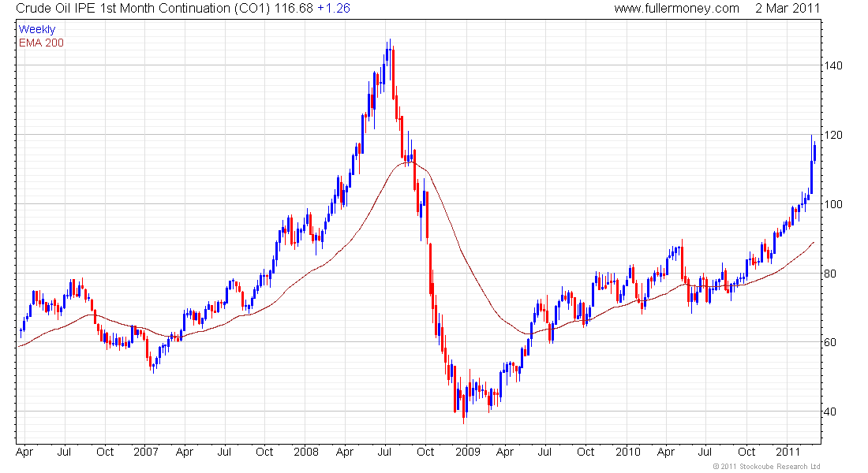The image size is (868, 473).
Task: Click the price change value +1.26
Action: click(x=333, y=9)
